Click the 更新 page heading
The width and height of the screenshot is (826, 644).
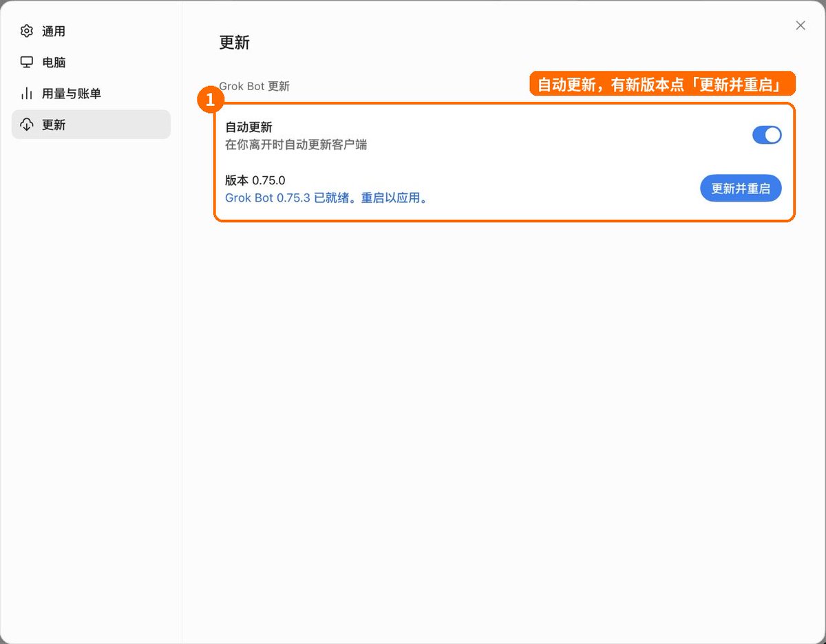point(234,43)
